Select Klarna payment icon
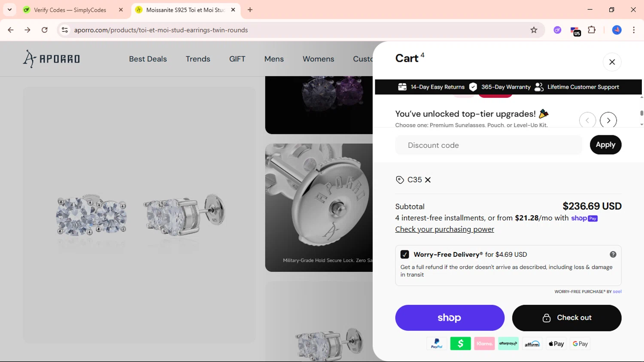Screen dimensions: 644x362 click(x=484, y=344)
